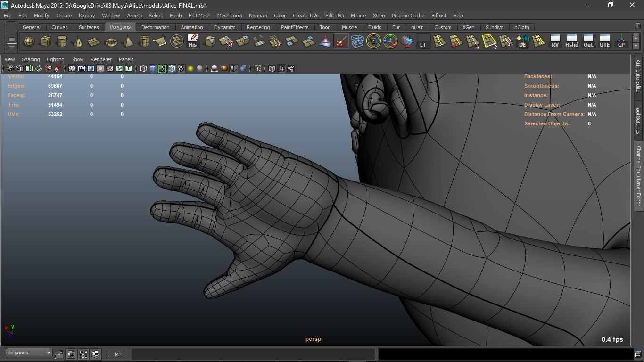Create a polygon torus from the shelf
This screenshot has height=362, width=644.
point(111,41)
